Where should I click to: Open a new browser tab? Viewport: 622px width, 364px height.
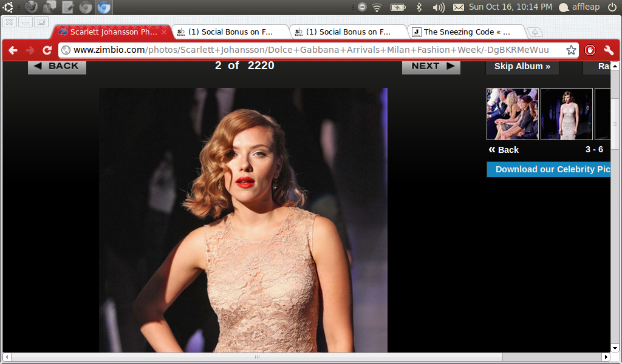pos(535,33)
